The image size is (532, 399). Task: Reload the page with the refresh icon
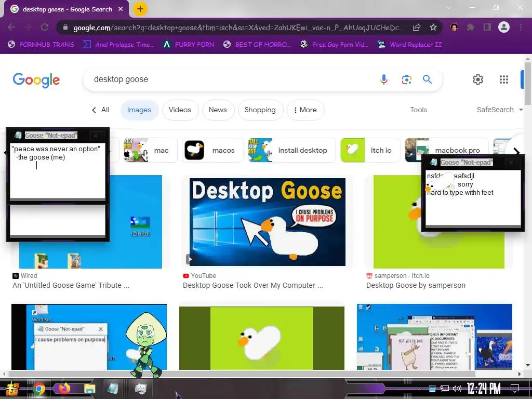[x=45, y=27]
